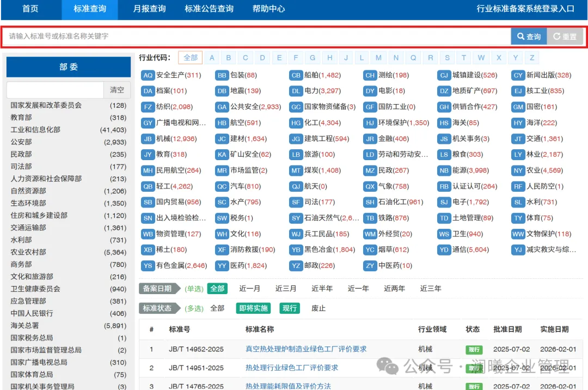588x390 pixels.
Task: Click the 查询 search button
Action: tap(529, 36)
